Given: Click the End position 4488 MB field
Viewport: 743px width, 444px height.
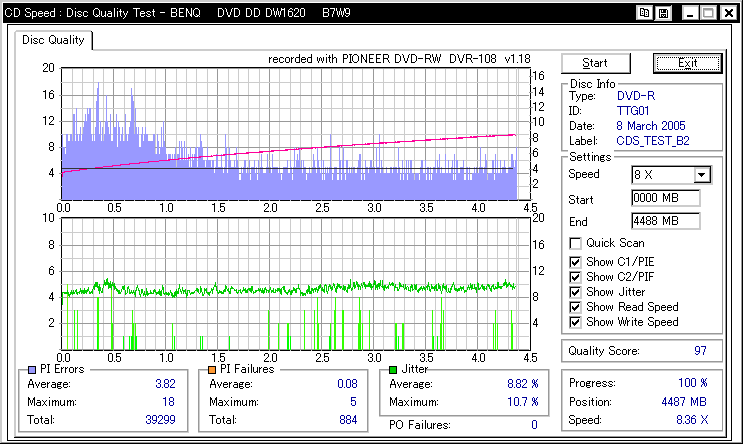Looking at the screenshot, I should coord(665,220).
